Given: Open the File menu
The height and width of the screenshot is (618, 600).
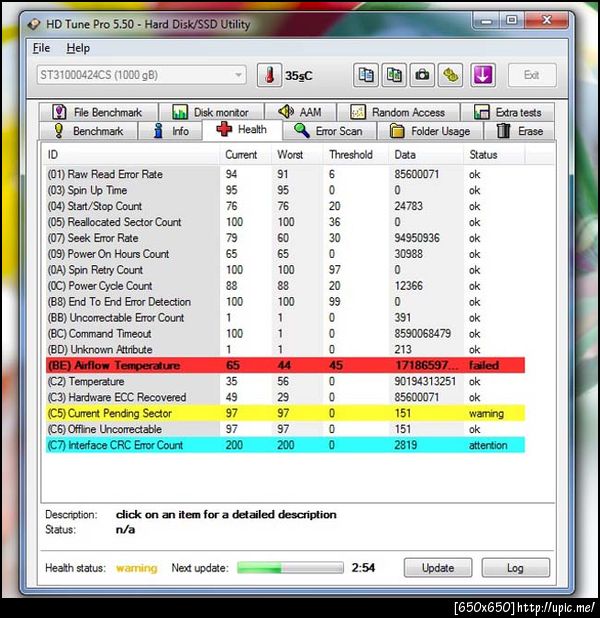Looking at the screenshot, I should pyautogui.click(x=41, y=48).
